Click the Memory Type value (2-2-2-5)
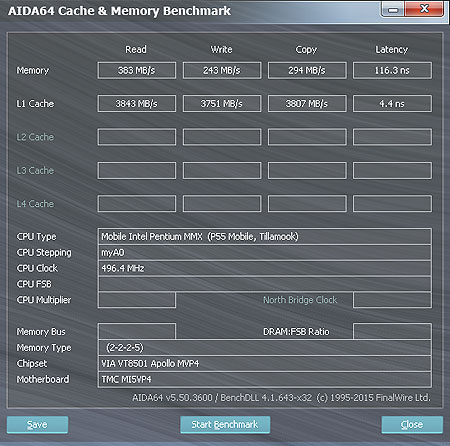This screenshot has height=446, width=450. point(265,348)
